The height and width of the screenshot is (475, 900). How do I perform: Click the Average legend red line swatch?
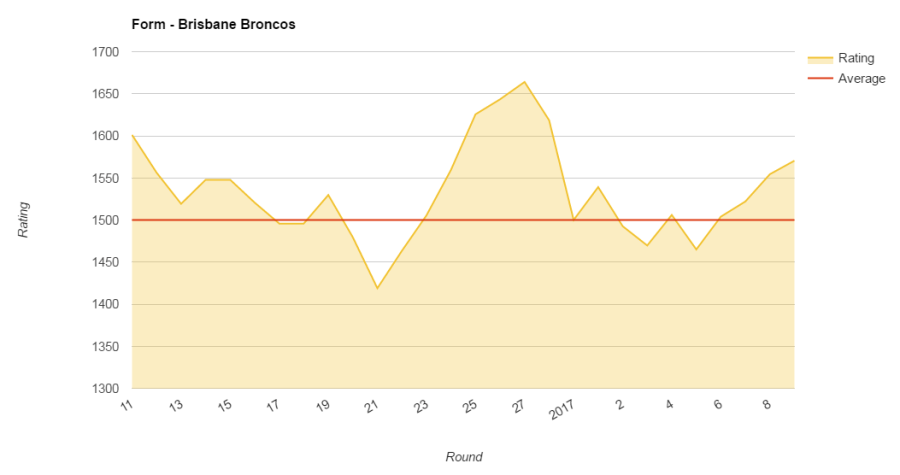818,79
